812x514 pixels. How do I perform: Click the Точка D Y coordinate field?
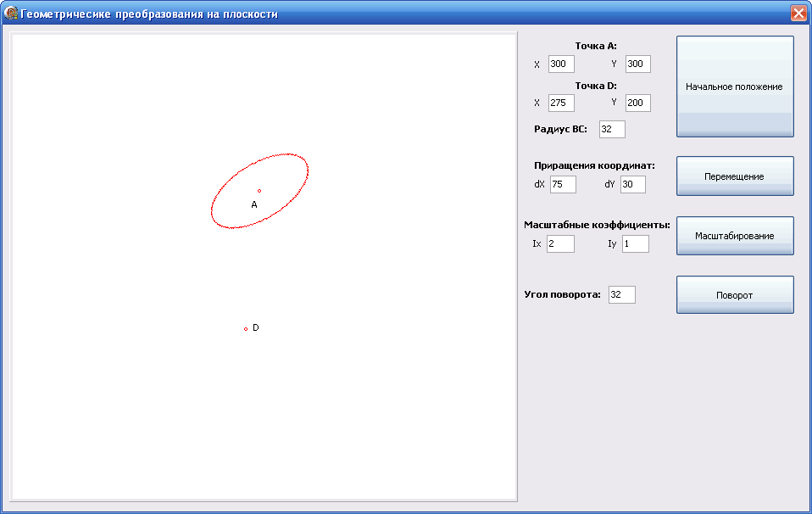point(637,103)
